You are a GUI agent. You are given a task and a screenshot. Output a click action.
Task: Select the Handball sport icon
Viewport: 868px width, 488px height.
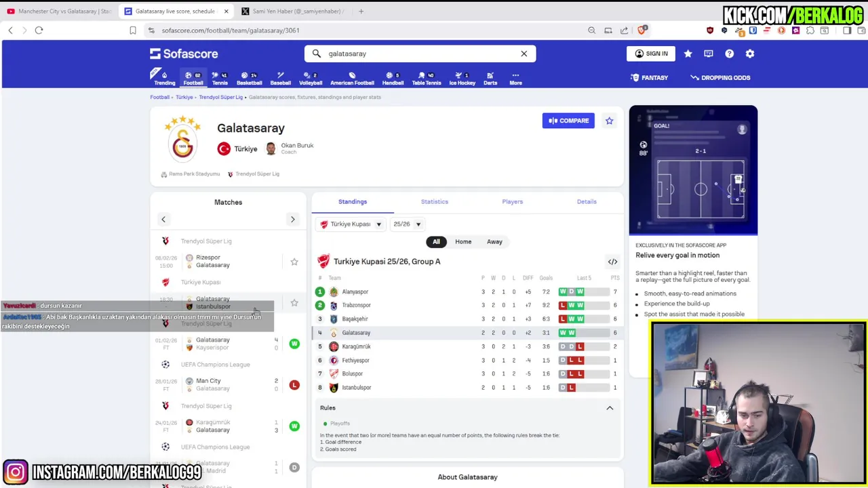[393, 78]
